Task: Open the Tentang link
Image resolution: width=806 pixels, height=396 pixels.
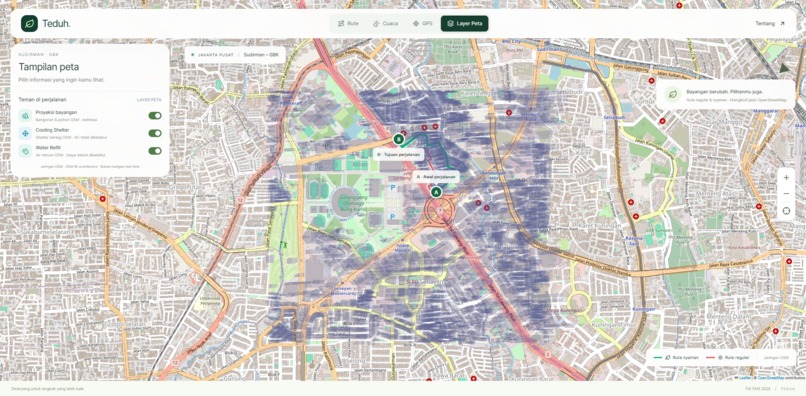Action: 770,24
